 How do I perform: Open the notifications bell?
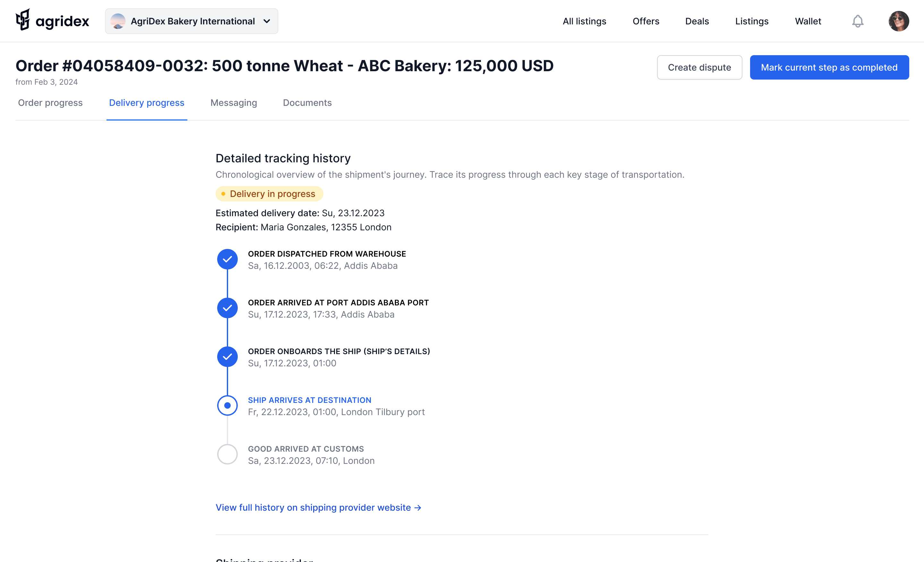[x=857, y=21]
